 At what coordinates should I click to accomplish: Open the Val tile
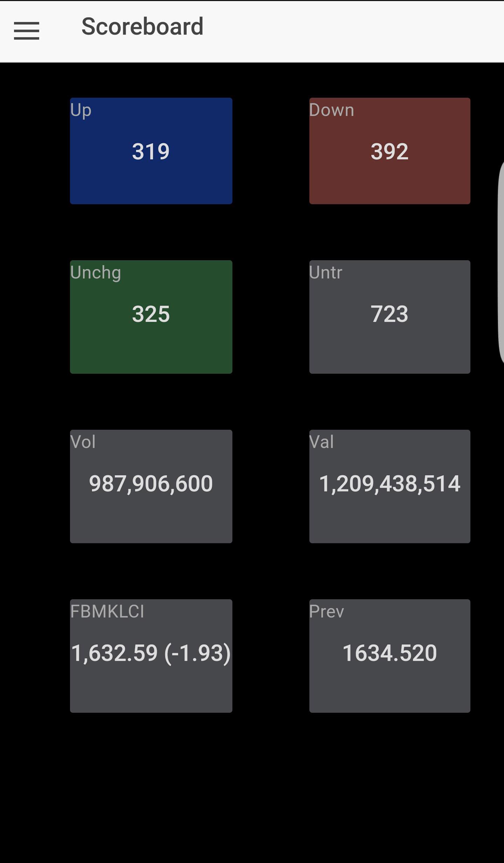pyautogui.click(x=390, y=486)
